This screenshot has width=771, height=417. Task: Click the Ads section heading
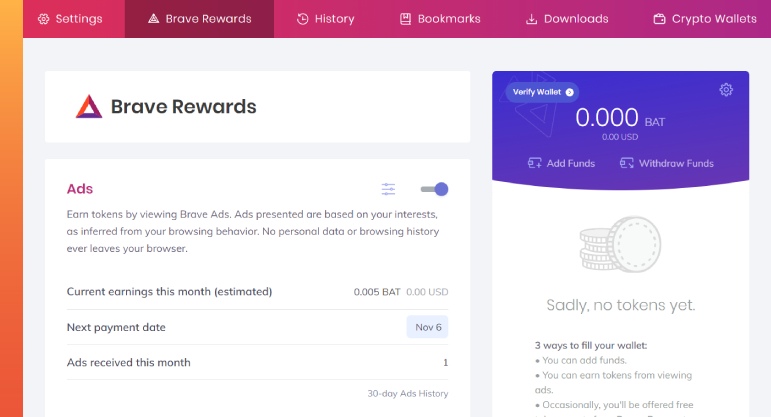(80, 189)
